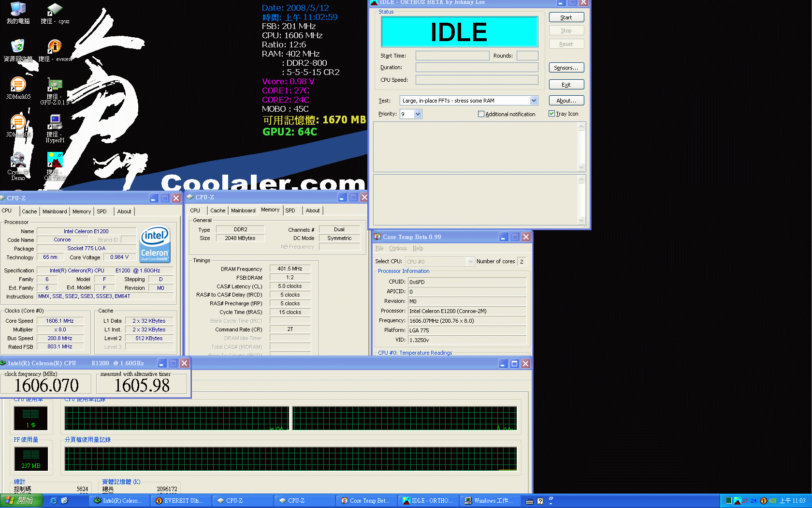Switch to EVEREST Ultimate taskbar button
Screen dimensions: 812x508
[x=181, y=501]
